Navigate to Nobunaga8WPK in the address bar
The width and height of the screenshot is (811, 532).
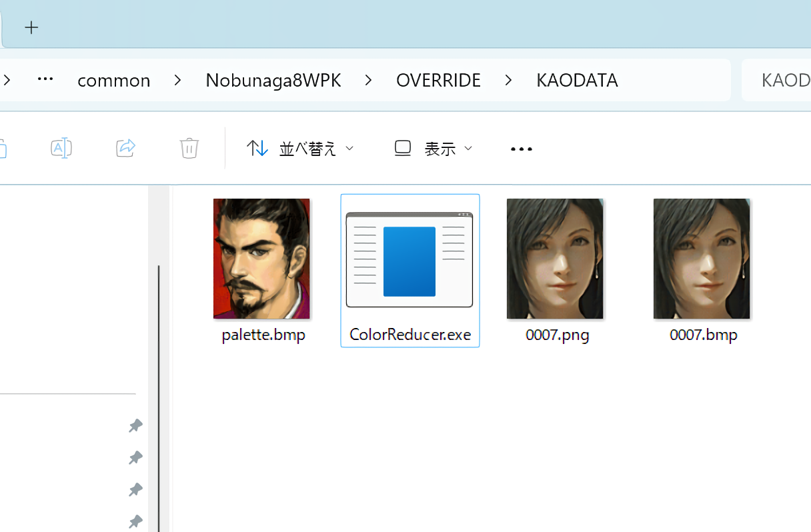point(273,81)
